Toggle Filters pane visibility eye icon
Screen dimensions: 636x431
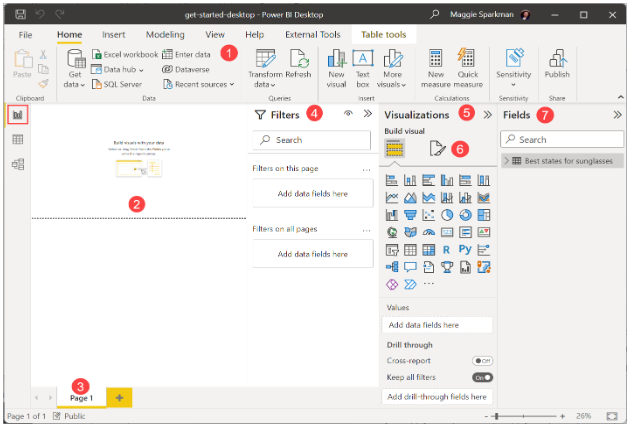(x=348, y=115)
